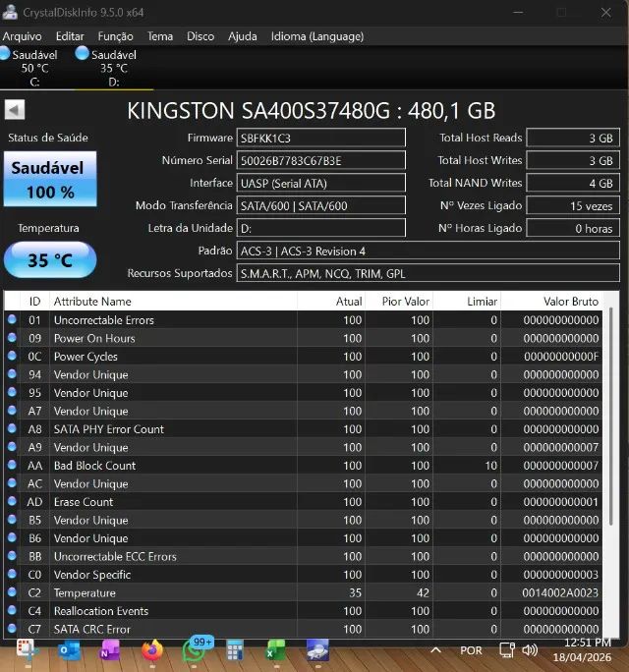629x672 pixels.
Task: Click status dot of Bad Block Count row
Action: point(12,465)
